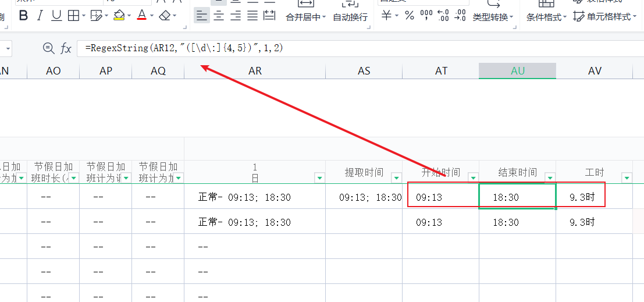The image size is (644, 302).
Task: Select second-row 工时 cell 9.3时
Action: (595, 222)
